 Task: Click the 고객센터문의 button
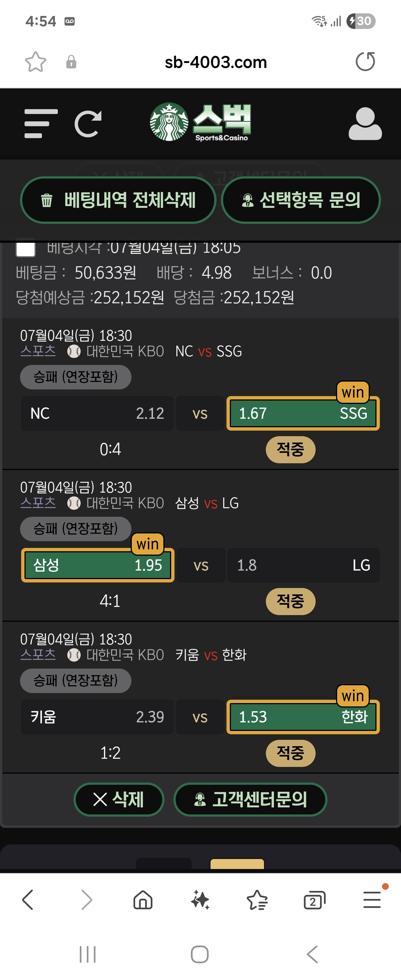coord(250,799)
